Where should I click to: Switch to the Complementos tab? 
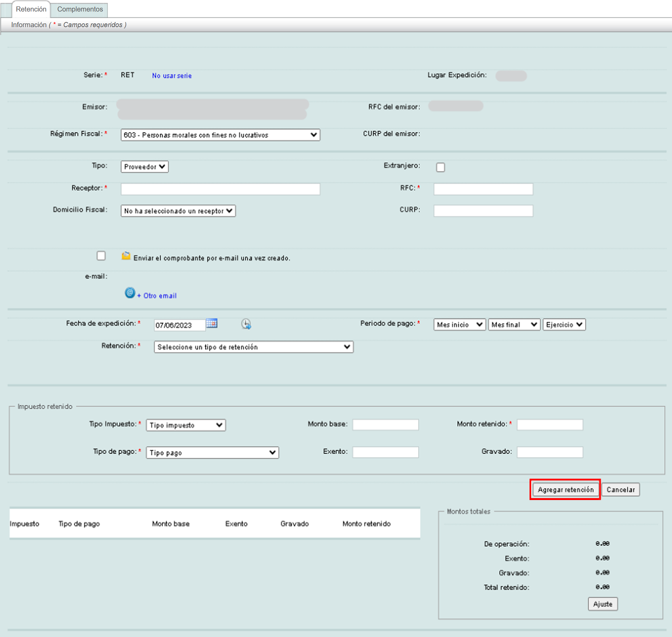click(80, 9)
